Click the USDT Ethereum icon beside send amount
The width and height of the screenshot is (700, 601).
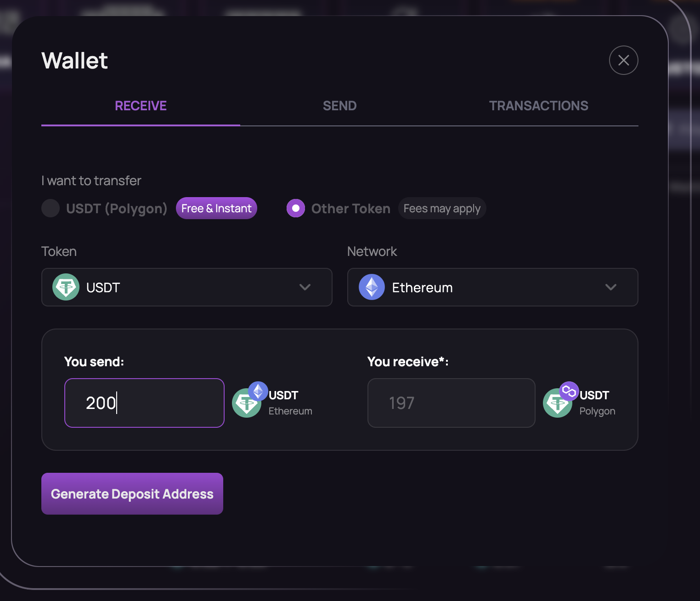click(248, 401)
